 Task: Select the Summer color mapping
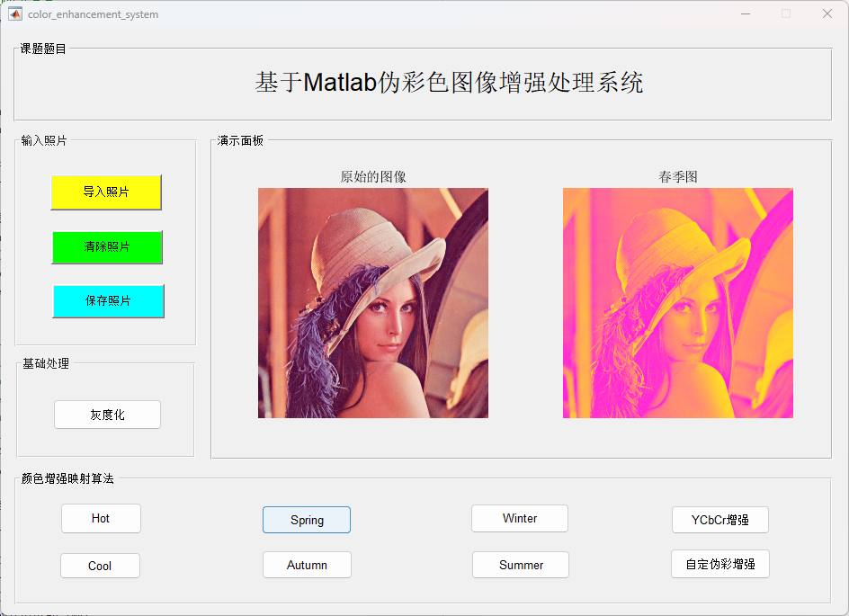521,565
